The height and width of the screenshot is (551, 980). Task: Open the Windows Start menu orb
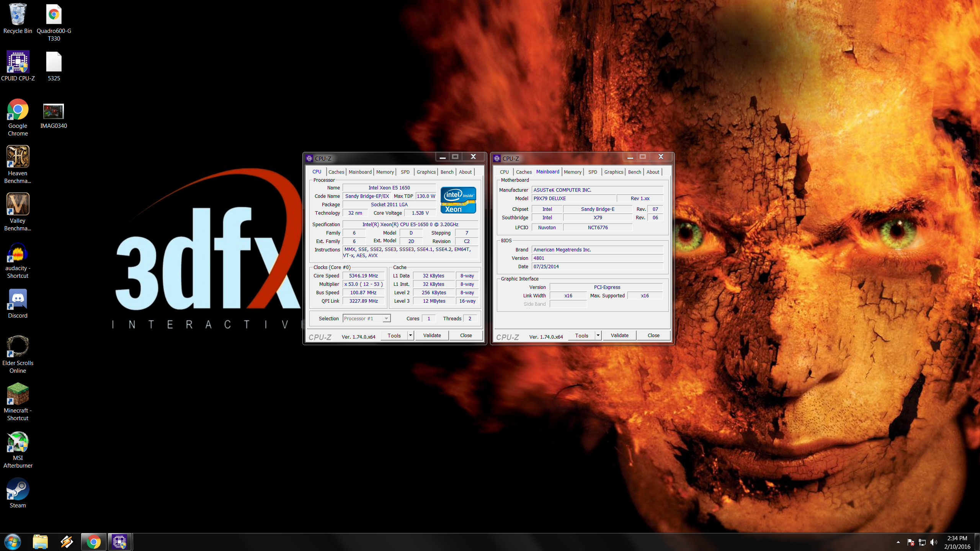(x=13, y=542)
